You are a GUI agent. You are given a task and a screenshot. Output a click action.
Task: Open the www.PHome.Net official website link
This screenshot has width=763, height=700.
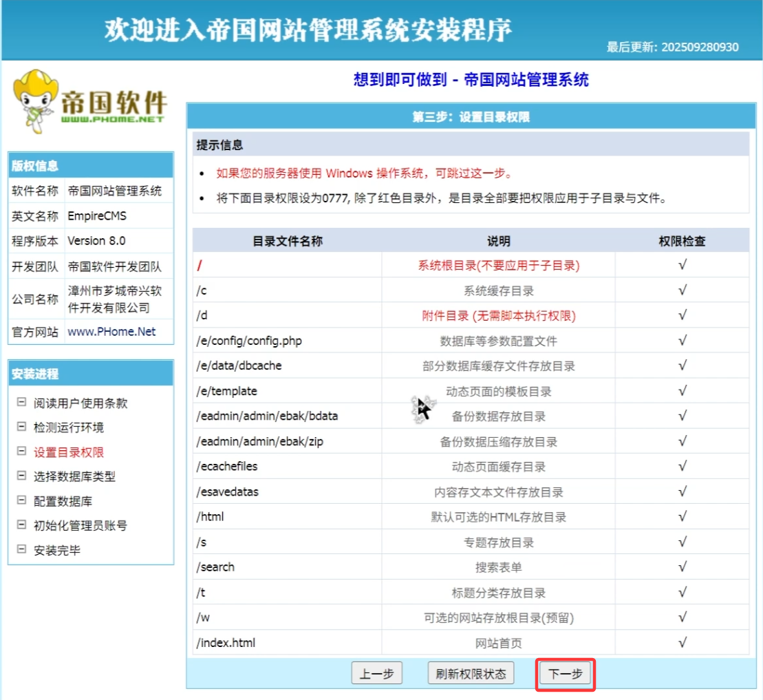pos(111,332)
